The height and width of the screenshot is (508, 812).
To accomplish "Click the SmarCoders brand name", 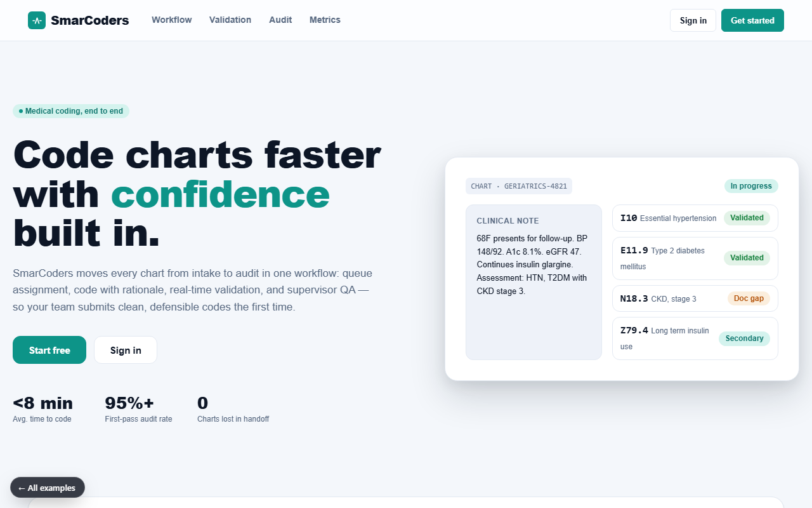I will [x=89, y=20].
